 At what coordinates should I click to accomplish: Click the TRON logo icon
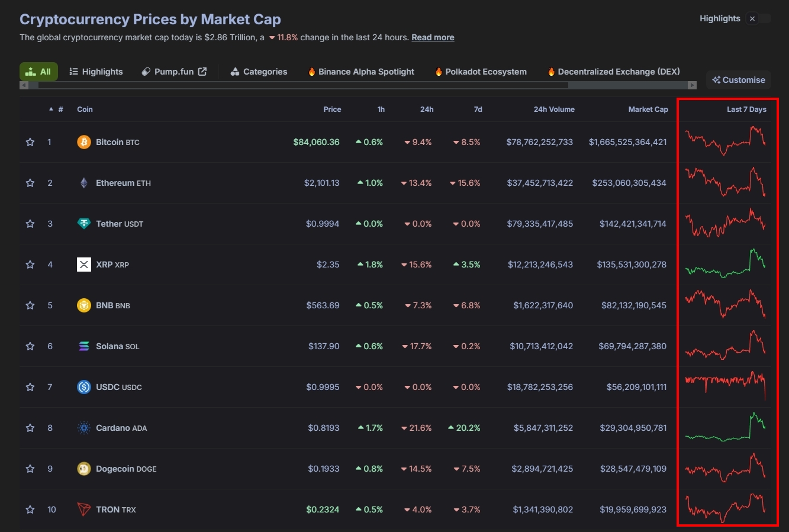[x=84, y=510]
